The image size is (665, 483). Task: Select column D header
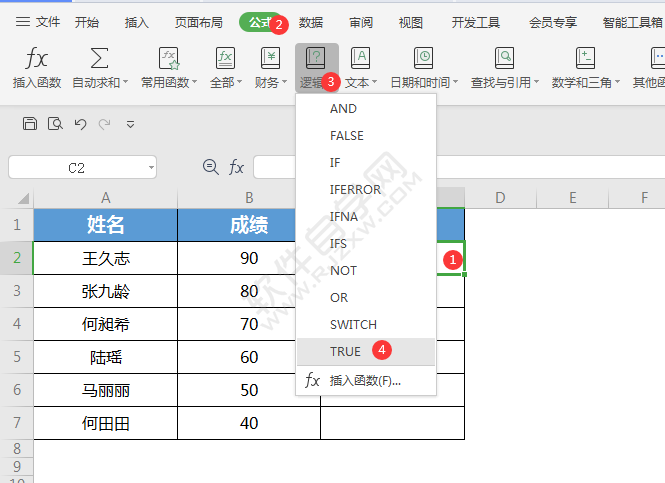click(500, 198)
